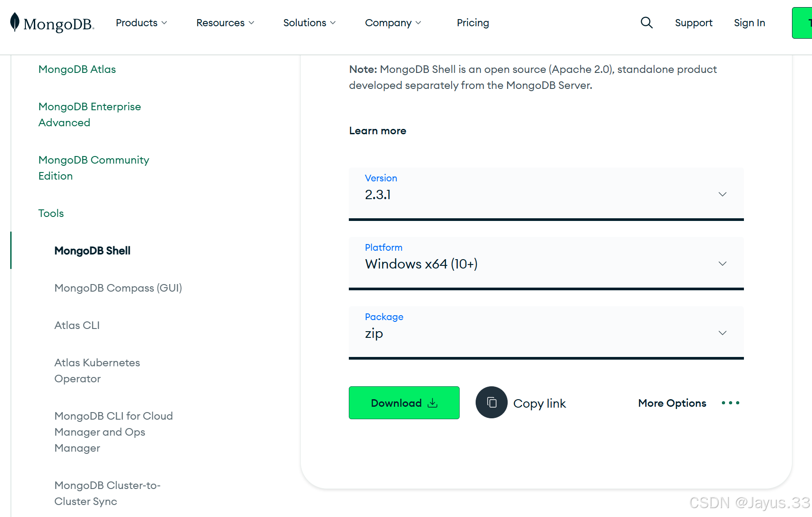The height and width of the screenshot is (517, 812).
Task: Click the Copy link text
Action: pyautogui.click(x=539, y=404)
